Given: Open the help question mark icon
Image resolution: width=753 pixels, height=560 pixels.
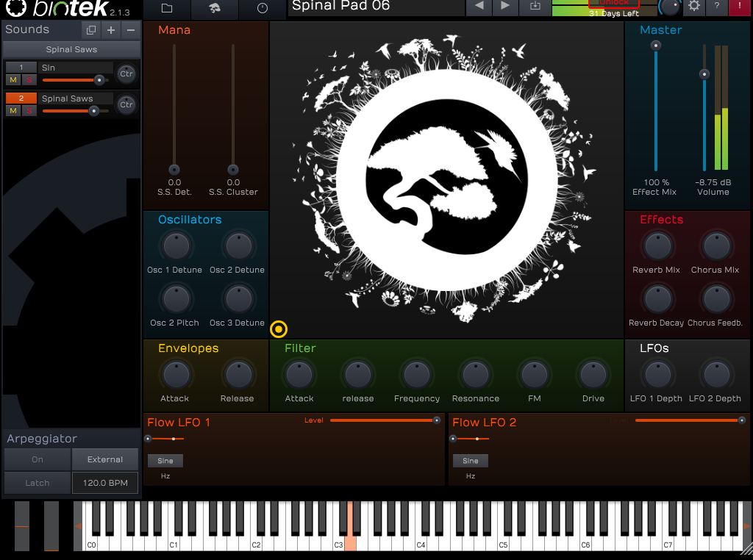Looking at the screenshot, I should [717, 7].
